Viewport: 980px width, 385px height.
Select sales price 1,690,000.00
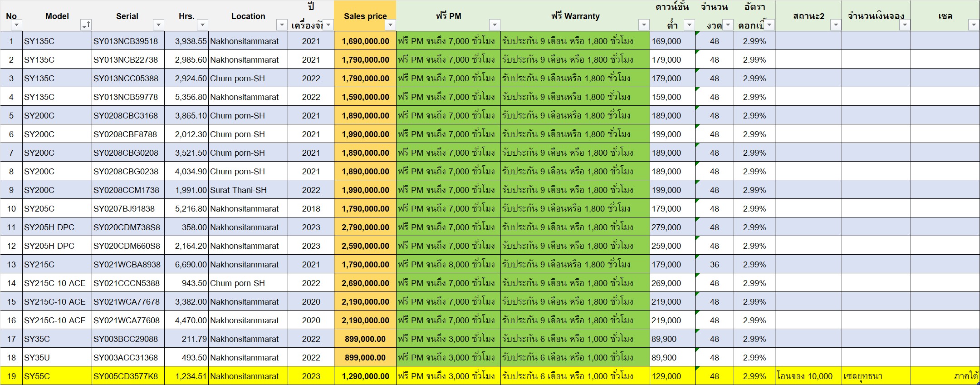click(x=365, y=41)
